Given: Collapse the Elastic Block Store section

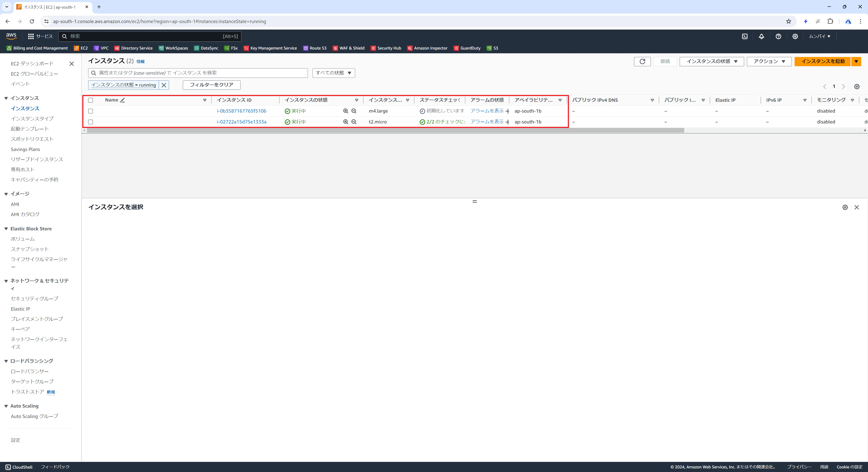Looking at the screenshot, I should tap(6, 229).
